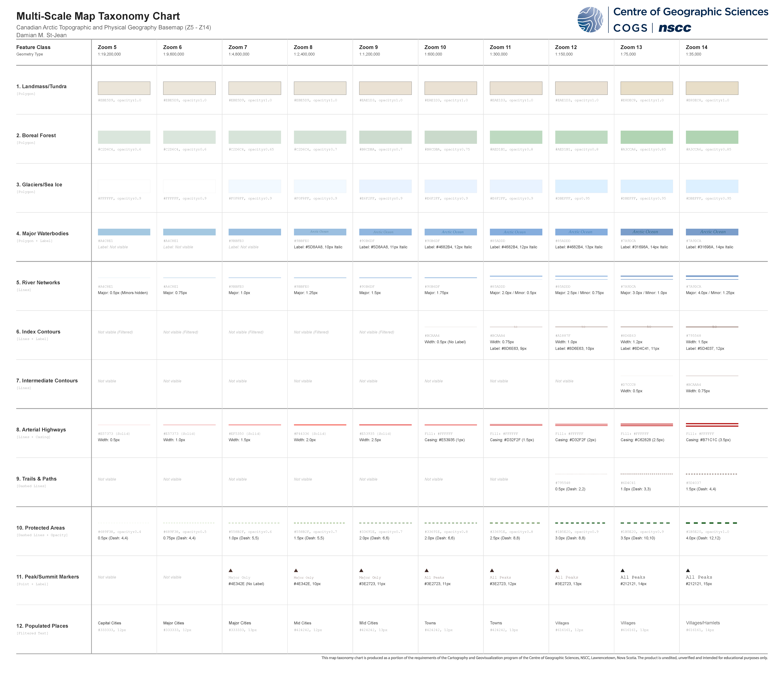Select the Zoom 5 Landmass/Tundra swatch
This screenshot has width=784, height=686.
coord(124,88)
